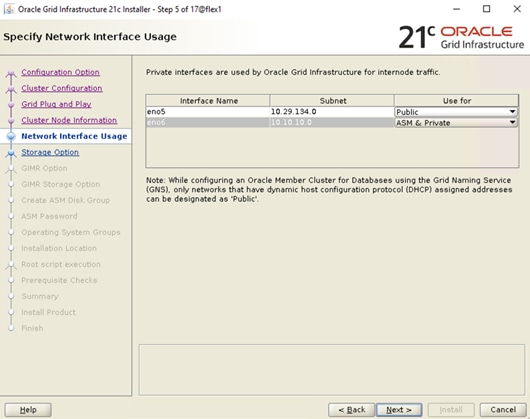Viewport: 530px width, 419px height.
Task: Click the Java installer title bar icon
Action: (9, 9)
